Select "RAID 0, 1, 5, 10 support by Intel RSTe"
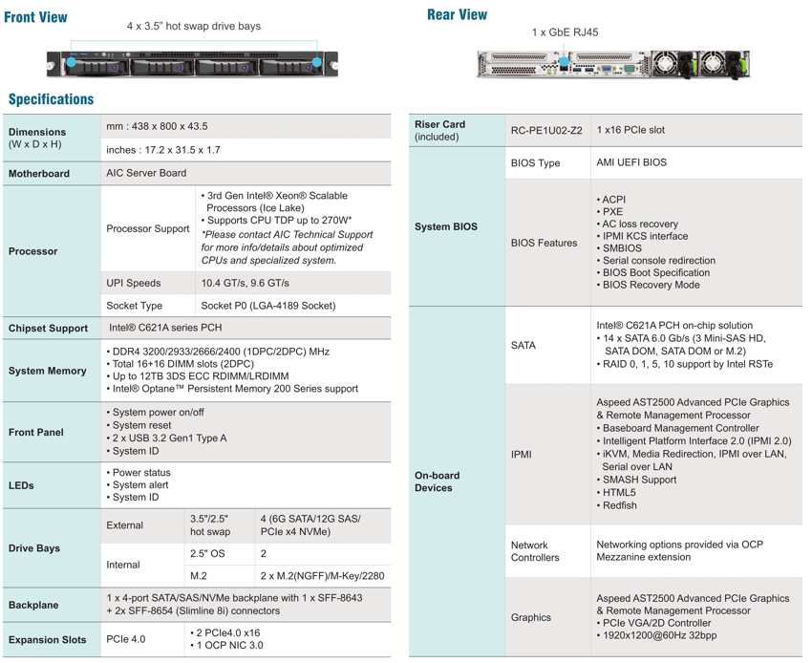 [x=685, y=364]
